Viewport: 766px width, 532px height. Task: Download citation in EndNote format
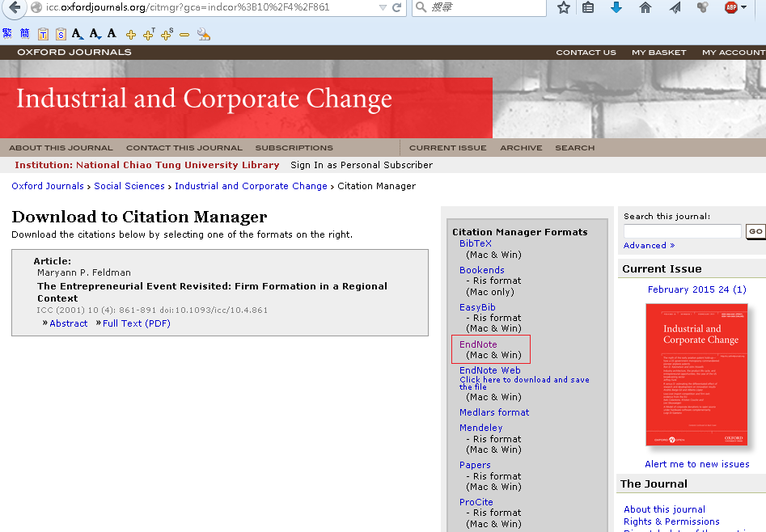pyautogui.click(x=478, y=344)
